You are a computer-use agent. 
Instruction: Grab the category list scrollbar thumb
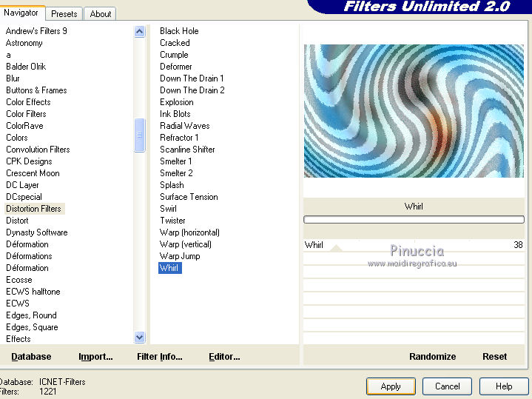coord(139,135)
